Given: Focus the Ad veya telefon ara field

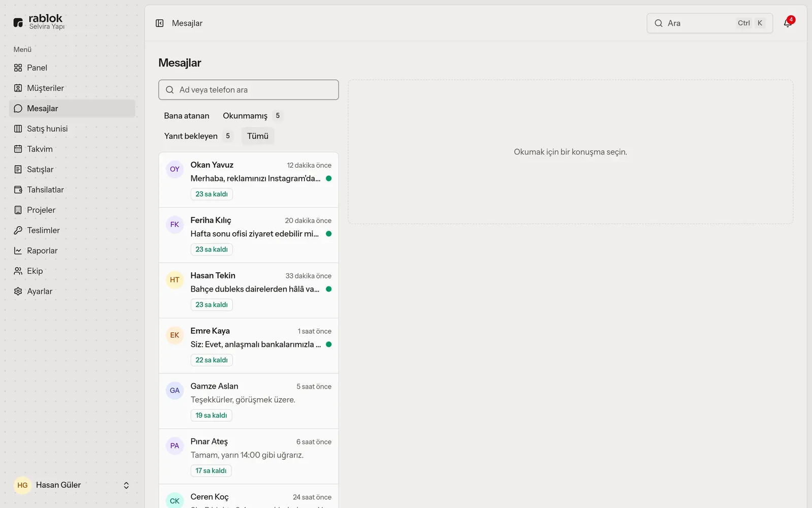Looking at the screenshot, I should tap(249, 89).
